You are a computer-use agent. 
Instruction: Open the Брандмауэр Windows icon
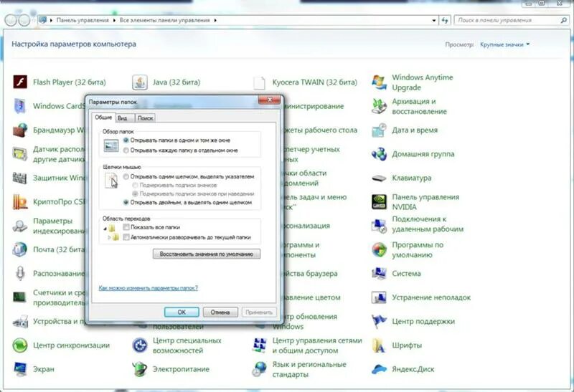20,130
